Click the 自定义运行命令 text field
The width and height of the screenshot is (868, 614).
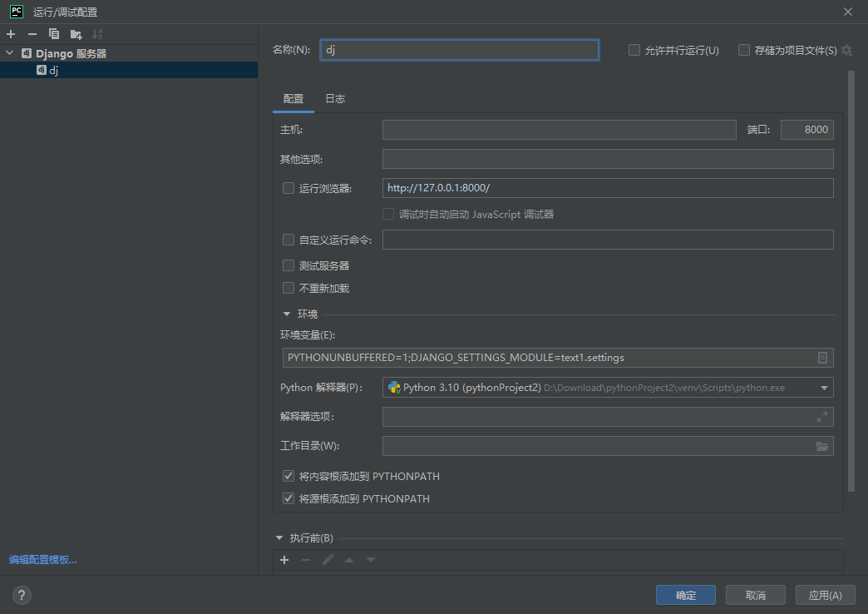coord(608,240)
